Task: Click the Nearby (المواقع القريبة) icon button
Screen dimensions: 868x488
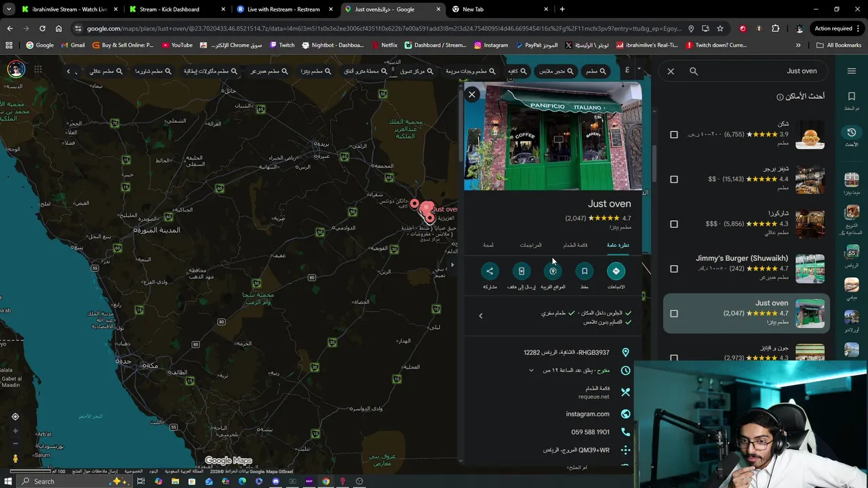Action: [553, 271]
